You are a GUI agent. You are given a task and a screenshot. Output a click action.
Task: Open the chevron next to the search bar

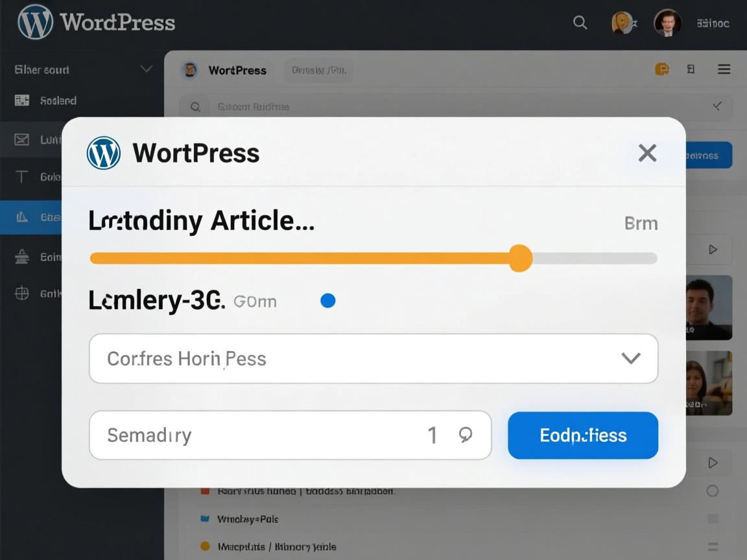pos(717,106)
